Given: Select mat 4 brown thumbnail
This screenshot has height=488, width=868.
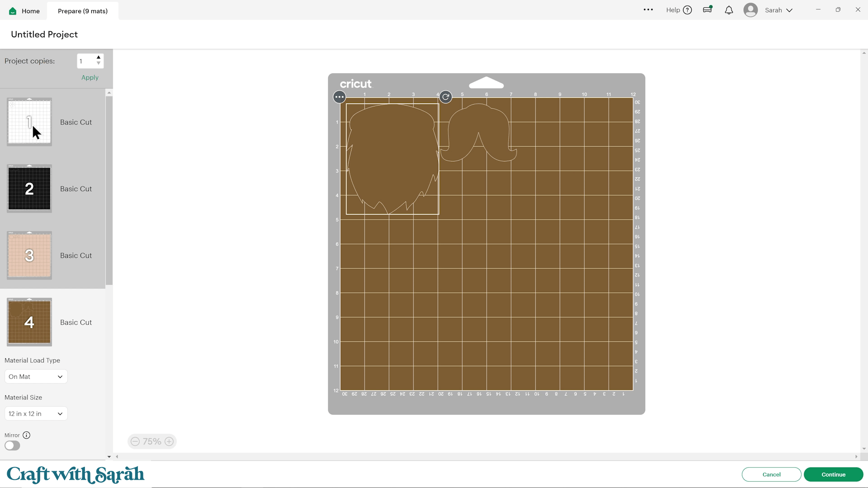Looking at the screenshot, I should pos(29,322).
